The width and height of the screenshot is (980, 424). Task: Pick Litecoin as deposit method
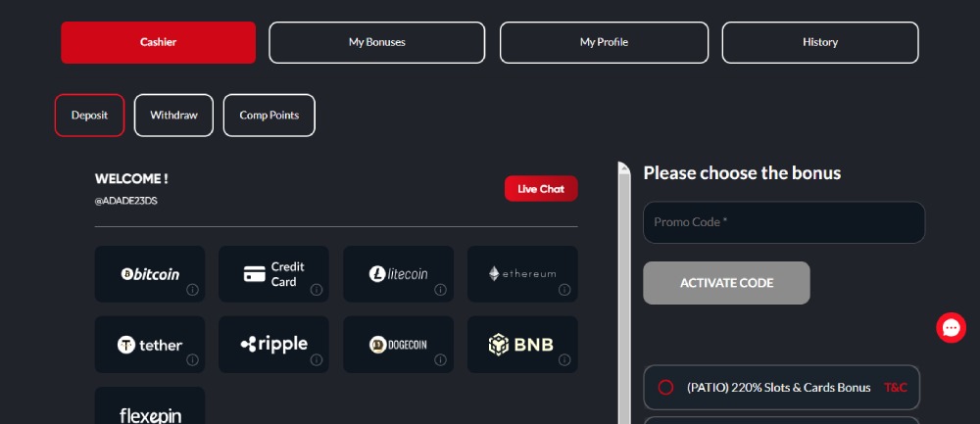point(398,274)
